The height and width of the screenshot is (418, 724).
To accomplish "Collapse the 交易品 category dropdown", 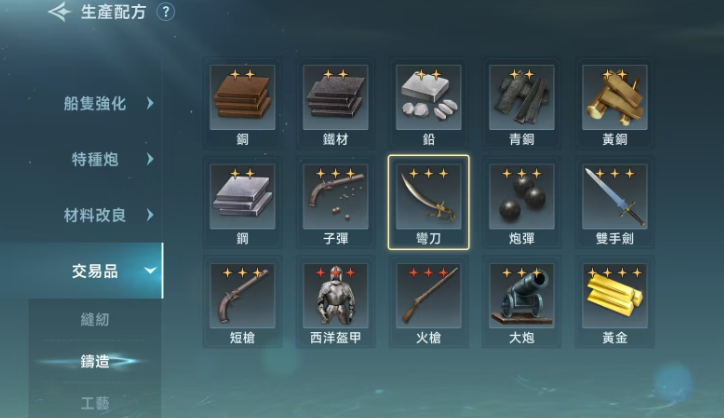I will [x=150, y=271].
